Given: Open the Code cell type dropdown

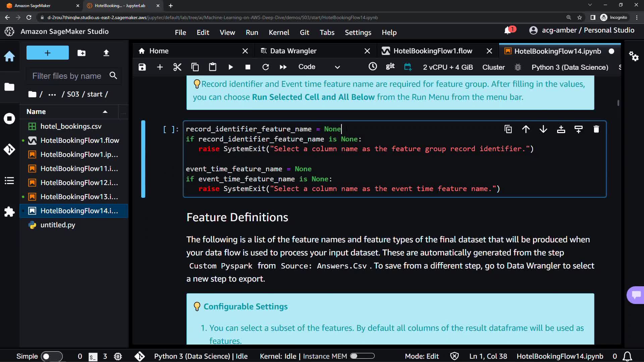Looking at the screenshot, I should 319,67.
